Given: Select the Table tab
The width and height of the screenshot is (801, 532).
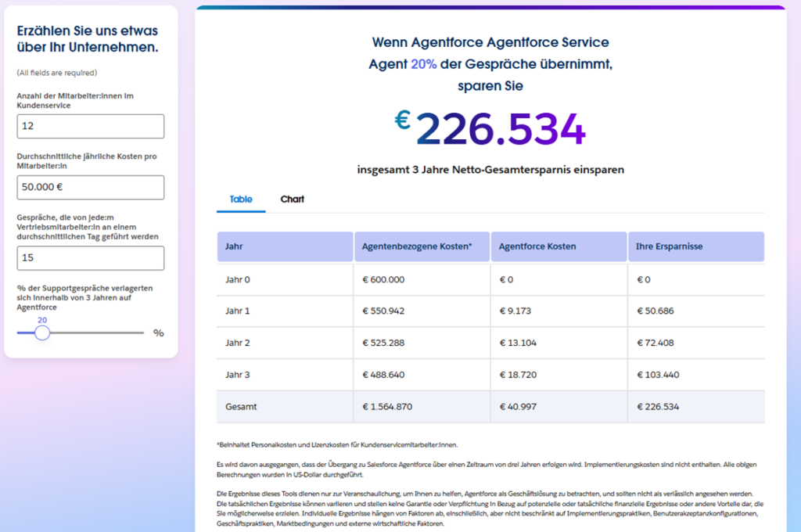Looking at the screenshot, I should coord(241,199).
